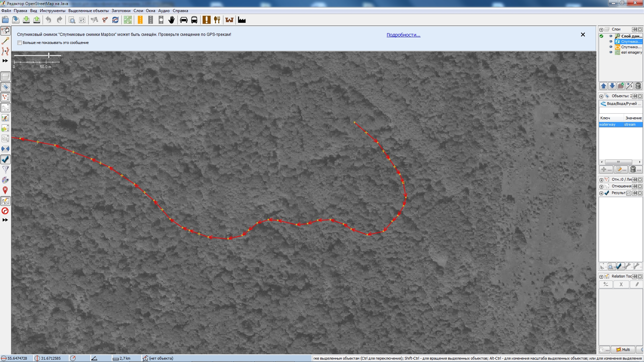
Task: Hide the esri emagery layer
Action: [x=611, y=52]
